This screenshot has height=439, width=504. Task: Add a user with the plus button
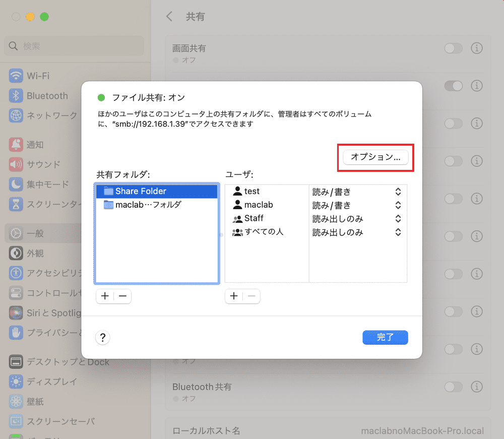[x=234, y=296]
